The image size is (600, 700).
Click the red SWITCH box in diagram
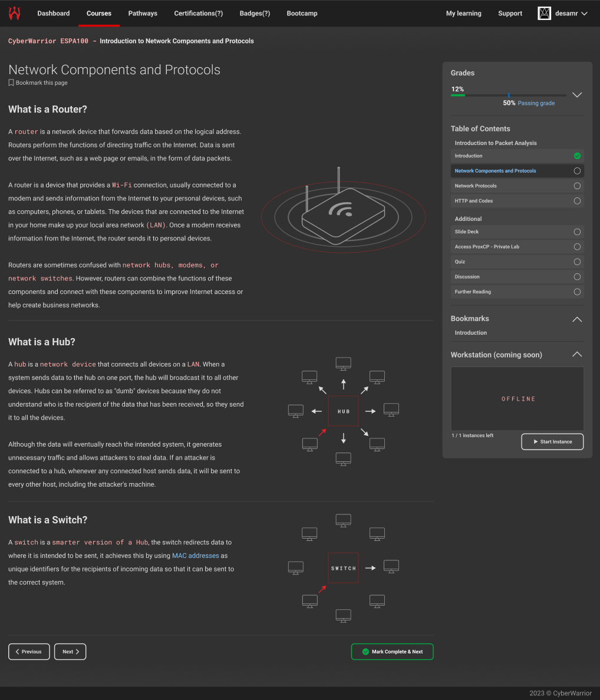coord(344,568)
